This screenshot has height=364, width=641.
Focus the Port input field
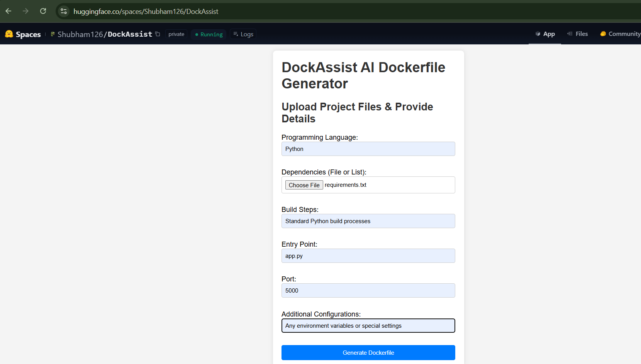coord(368,290)
